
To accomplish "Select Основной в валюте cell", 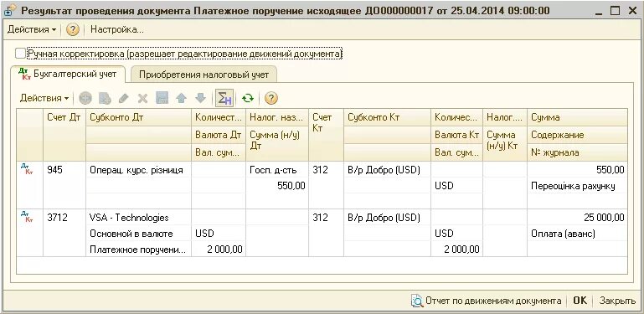I will (139, 233).
